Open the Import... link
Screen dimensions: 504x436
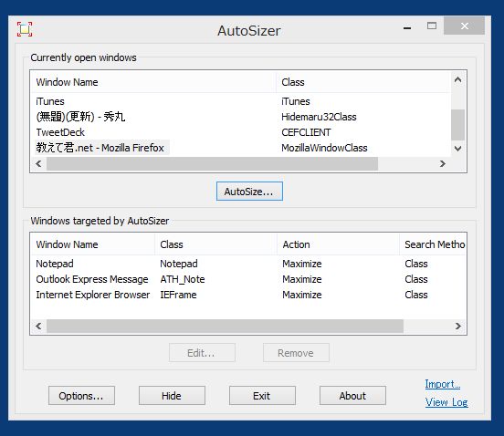click(443, 384)
